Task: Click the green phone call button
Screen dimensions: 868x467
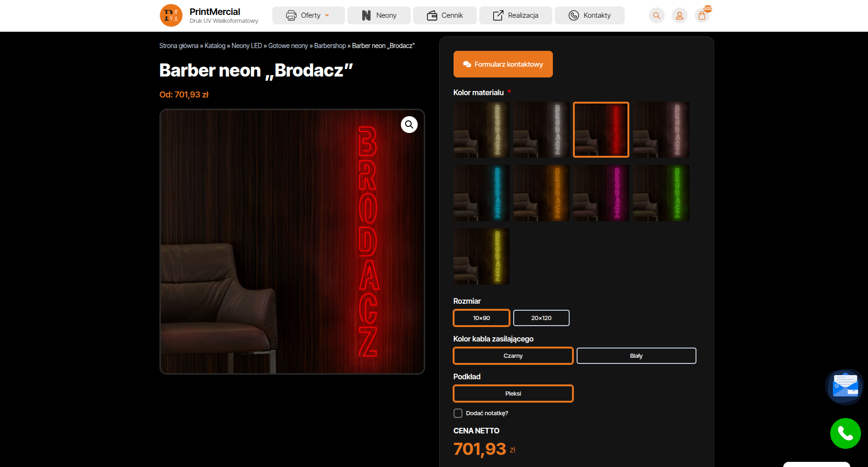Action: 845,433
